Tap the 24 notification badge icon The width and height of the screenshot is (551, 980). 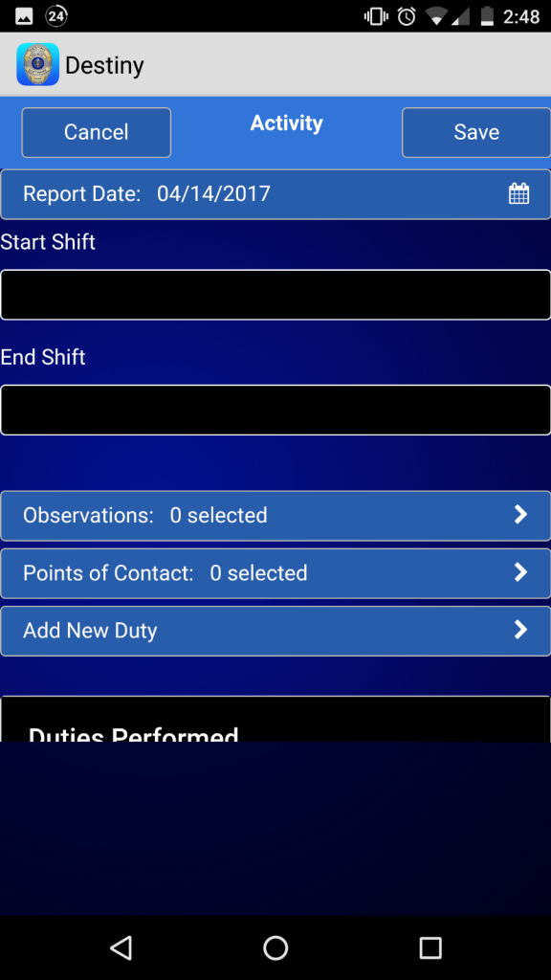pyautogui.click(x=56, y=16)
